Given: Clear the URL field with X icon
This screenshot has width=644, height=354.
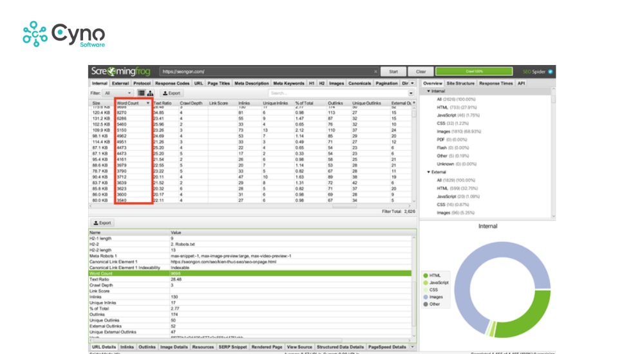Looking at the screenshot, I should (x=376, y=71).
